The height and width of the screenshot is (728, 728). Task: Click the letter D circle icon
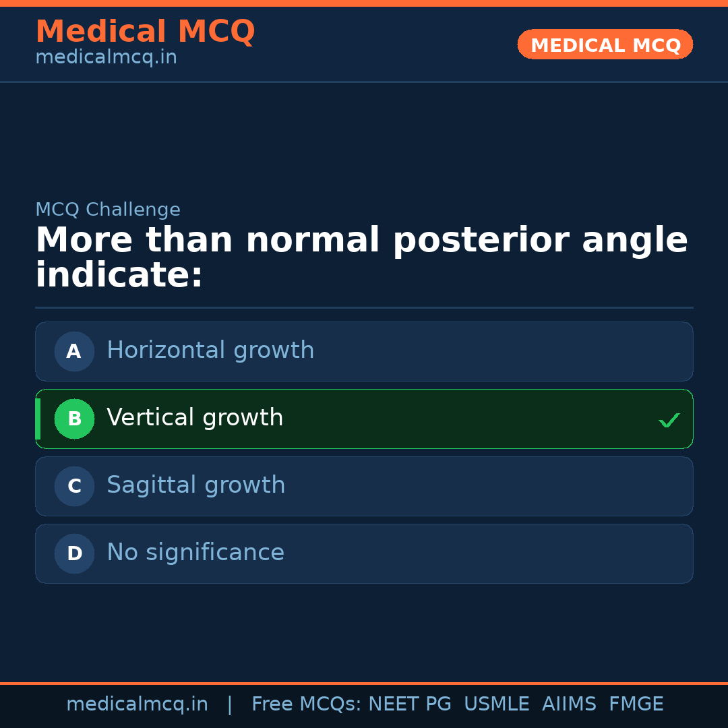[74, 553]
